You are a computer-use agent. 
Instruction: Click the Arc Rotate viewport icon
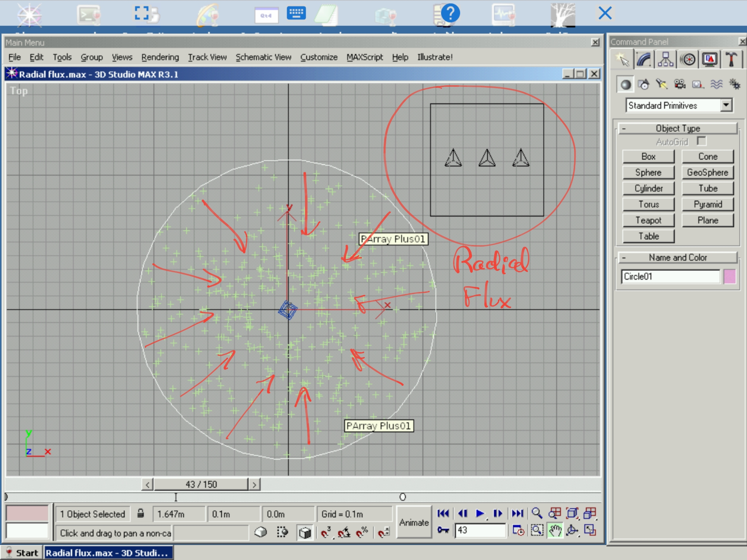(x=572, y=530)
